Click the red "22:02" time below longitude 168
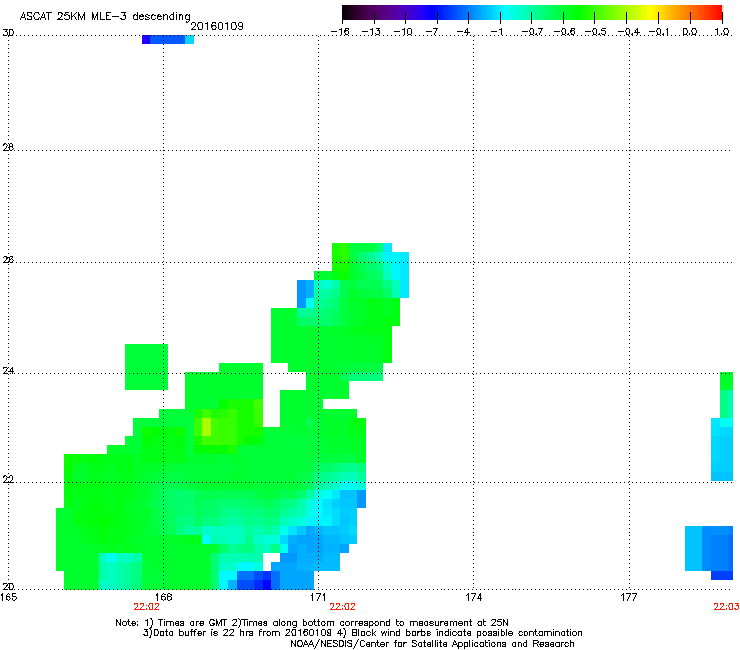Image resolution: width=740 pixels, height=650 pixels. click(146, 607)
